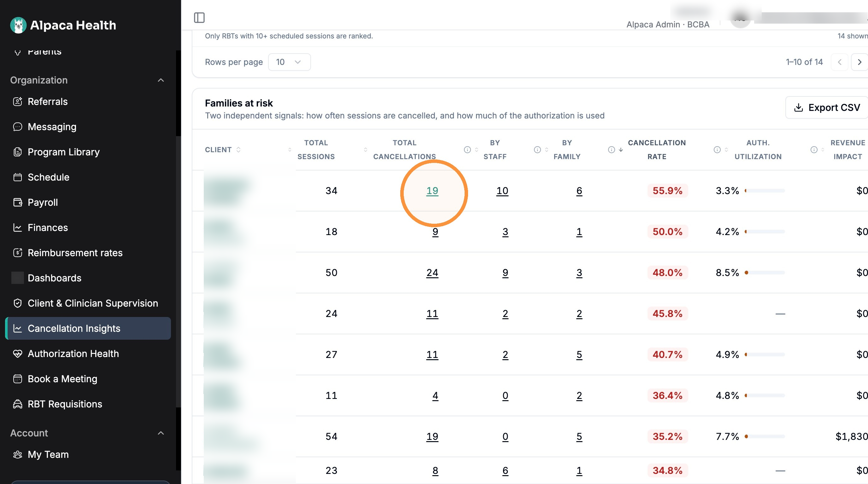This screenshot has width=868, height=484.
Task: Sort table by Client column
Action: (x=222, y=150)
